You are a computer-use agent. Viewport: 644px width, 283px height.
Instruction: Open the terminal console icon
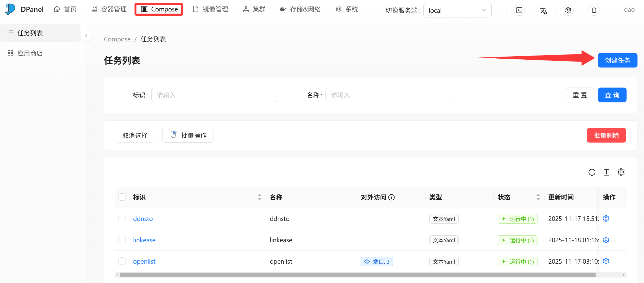tap(519, 10)
